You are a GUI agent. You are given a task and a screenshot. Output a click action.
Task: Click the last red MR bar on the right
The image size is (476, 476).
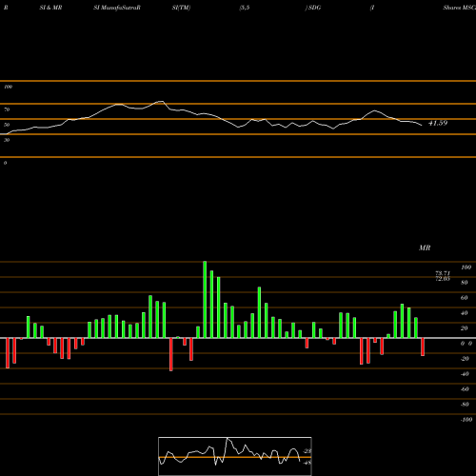click(x=423, y=347)
